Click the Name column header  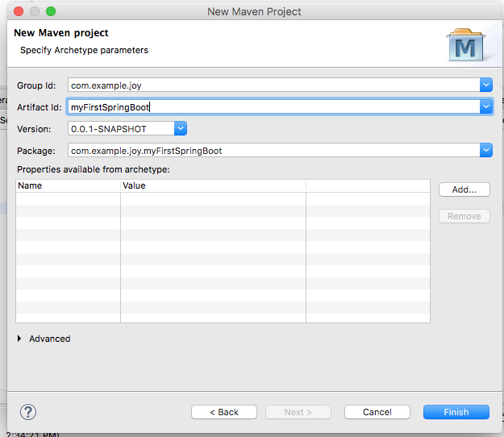click(x=68, y=185)
